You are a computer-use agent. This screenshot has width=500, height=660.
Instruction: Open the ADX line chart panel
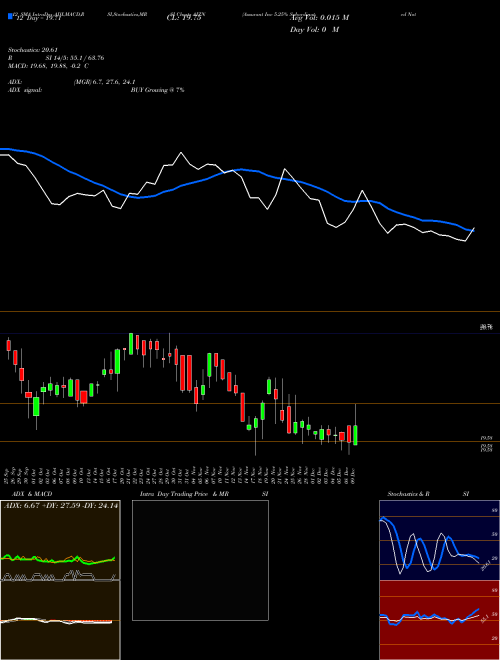coord(60,540)
